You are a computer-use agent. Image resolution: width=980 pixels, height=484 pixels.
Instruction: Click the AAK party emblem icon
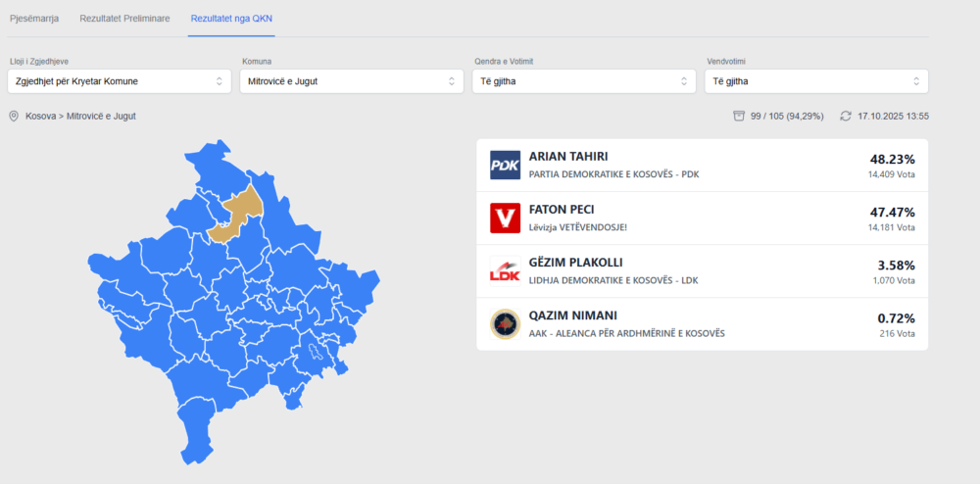(505, 324)
